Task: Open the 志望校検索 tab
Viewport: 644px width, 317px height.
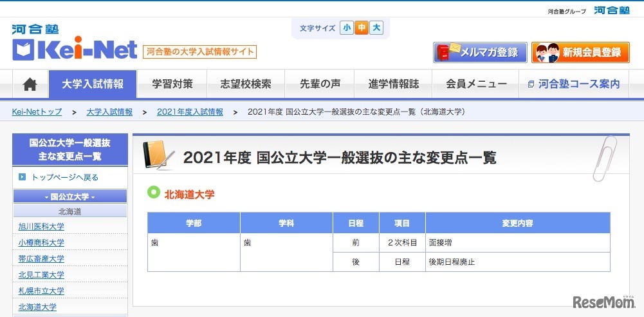Action: [x=245, y=84]
